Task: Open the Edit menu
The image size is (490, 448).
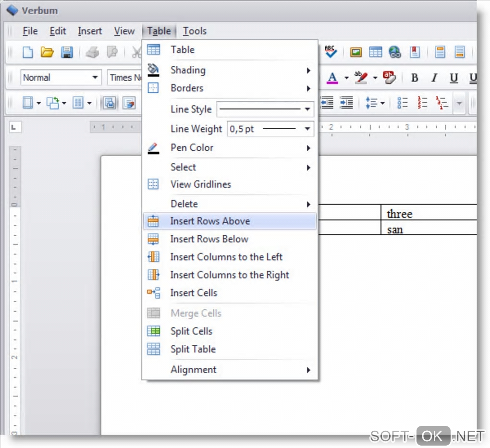Action: point(58,31)
